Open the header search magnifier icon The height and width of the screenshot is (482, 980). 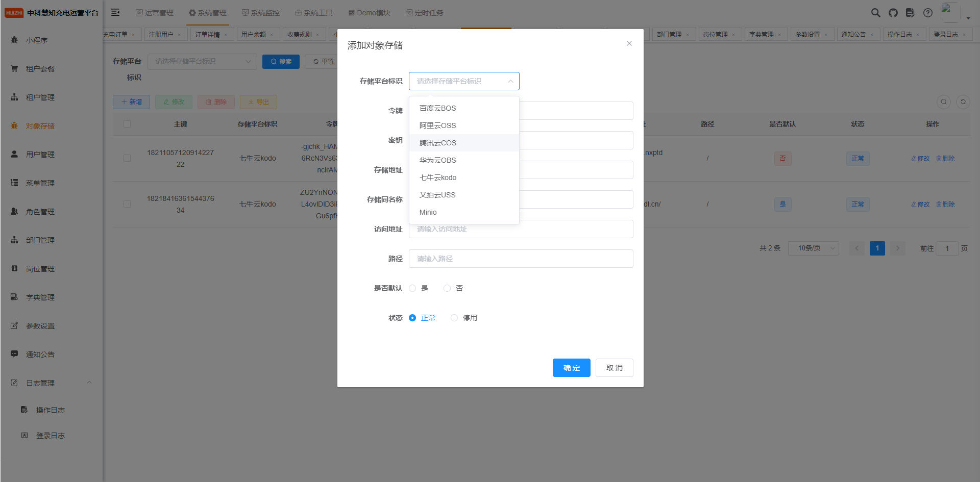[x=876, y=13]
